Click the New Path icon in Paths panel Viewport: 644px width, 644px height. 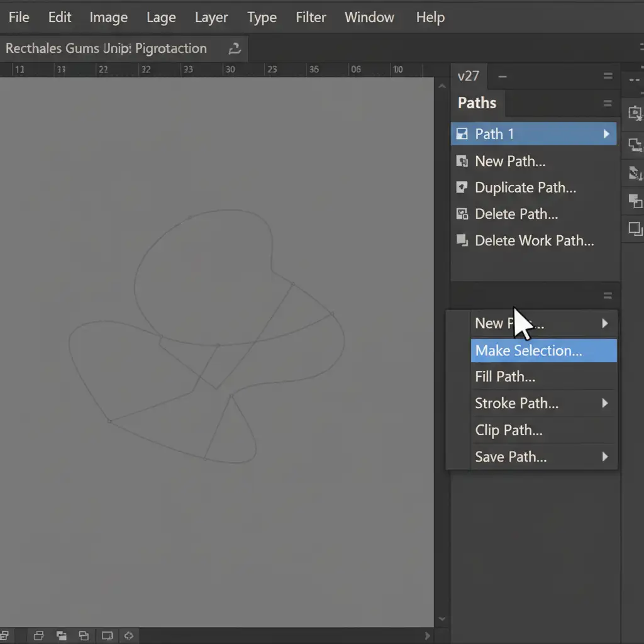(462, 162)
